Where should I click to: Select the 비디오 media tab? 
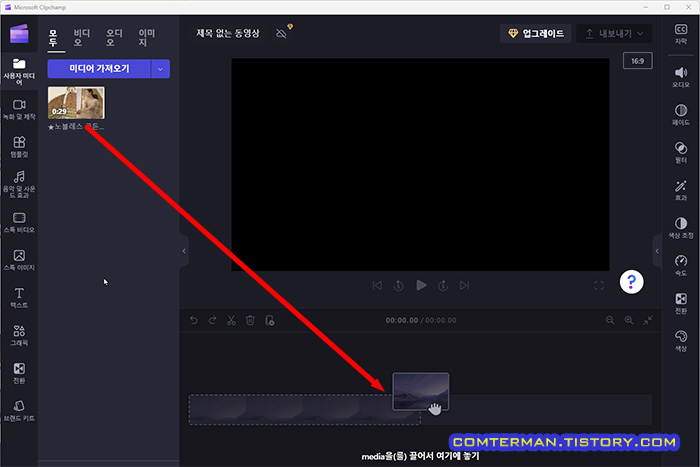[x=82, y=38]
